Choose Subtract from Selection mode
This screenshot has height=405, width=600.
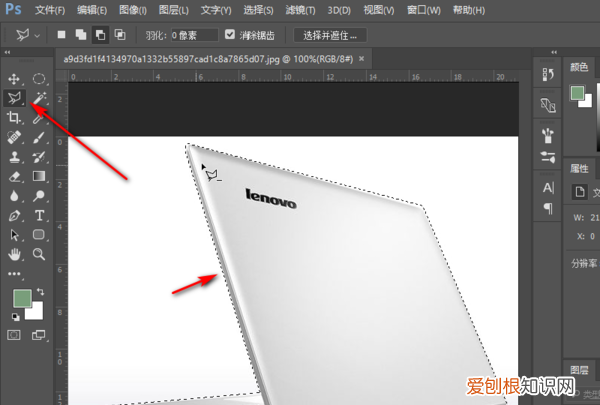100,35
